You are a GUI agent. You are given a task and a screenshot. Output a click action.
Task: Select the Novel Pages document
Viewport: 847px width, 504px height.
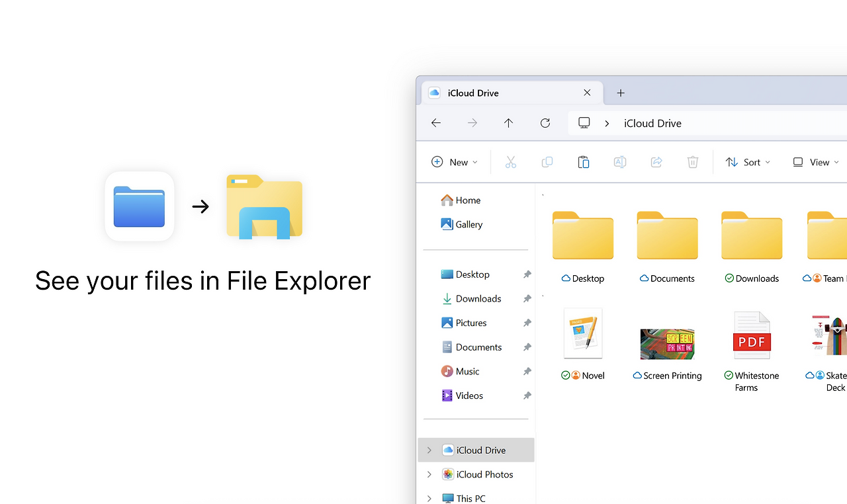[583, 333]
